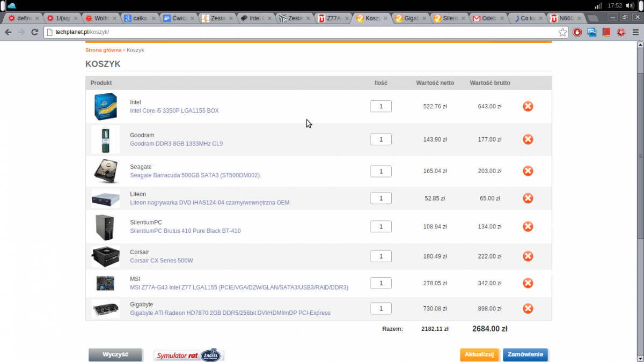Open the cloud launcher icon in top panel
This screenshot has height=362, width=644.
[12, 5]
